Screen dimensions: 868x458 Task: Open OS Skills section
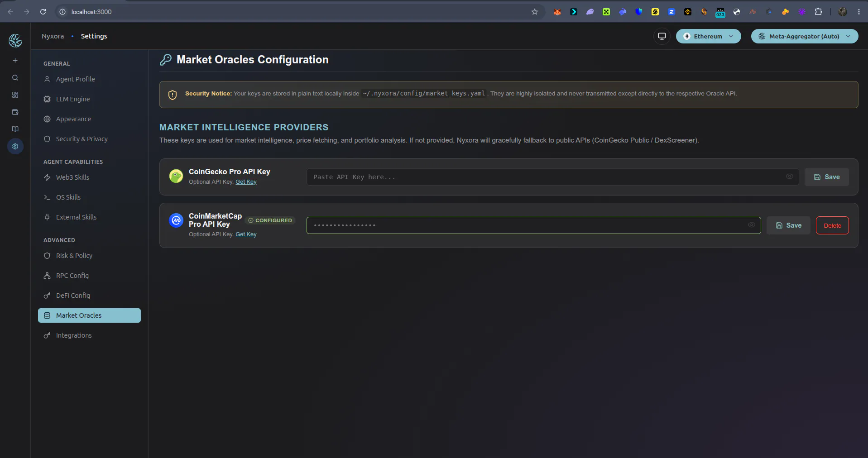coord(89,197)
